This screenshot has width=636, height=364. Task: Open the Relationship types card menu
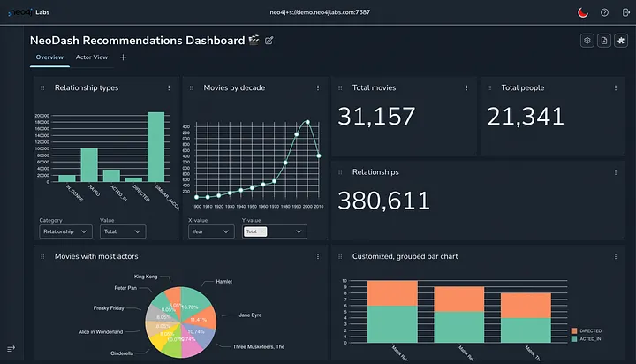169,88
